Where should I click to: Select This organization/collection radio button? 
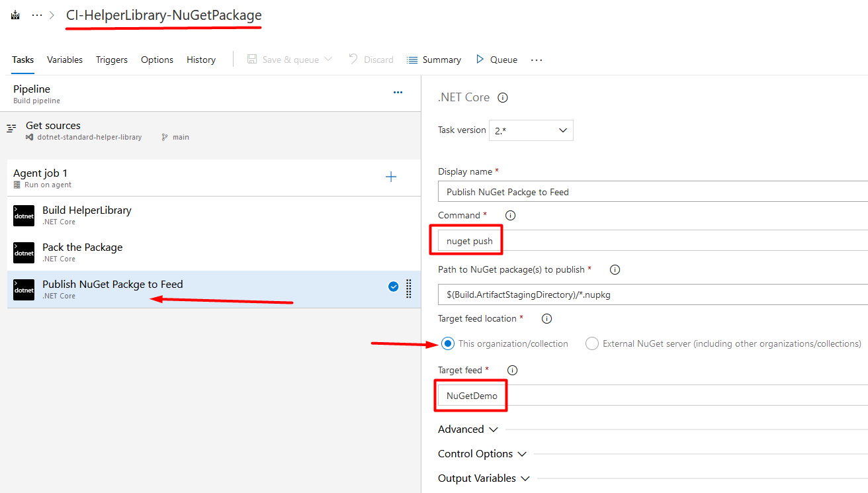[x=448, y=343]
